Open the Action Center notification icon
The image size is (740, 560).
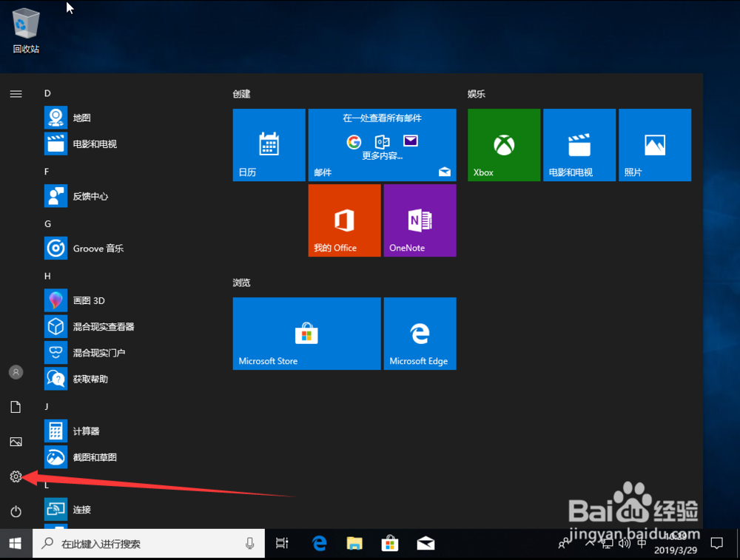(x=716, y=544)
